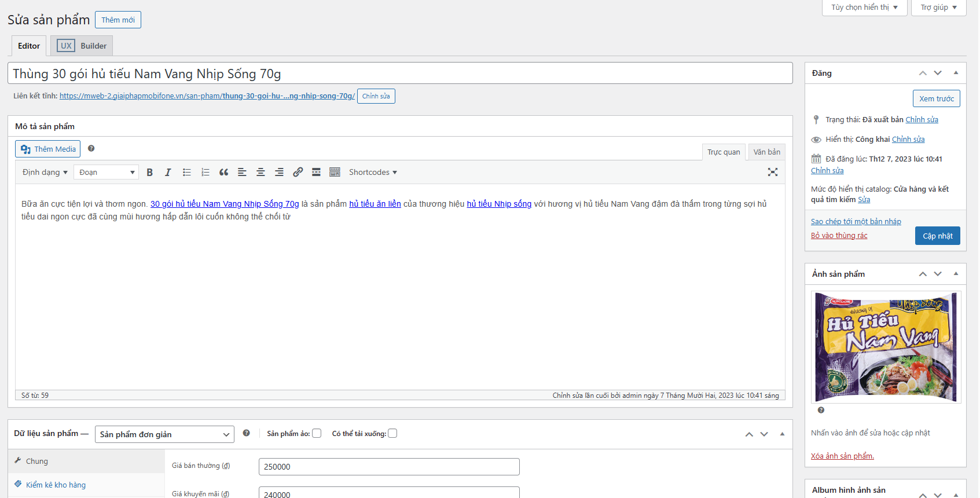Toggle bold formatting in editor toolbar
Image resolution: width=980 pixels, height=498 pixels.
(149, 172)
